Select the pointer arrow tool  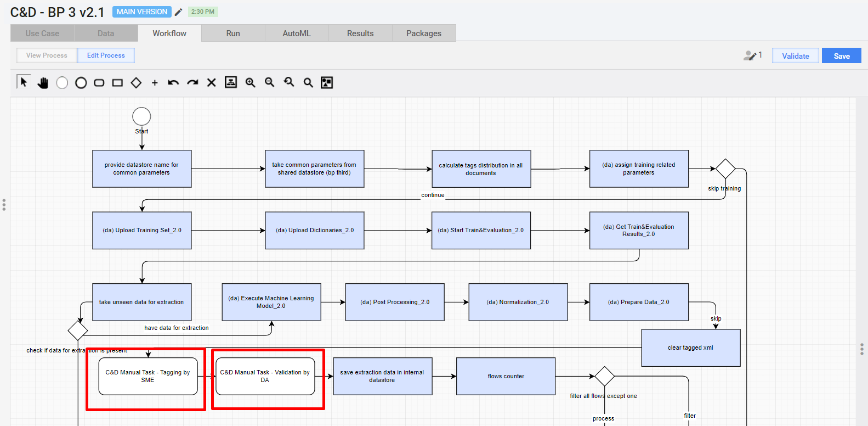(x=24, y=82)
